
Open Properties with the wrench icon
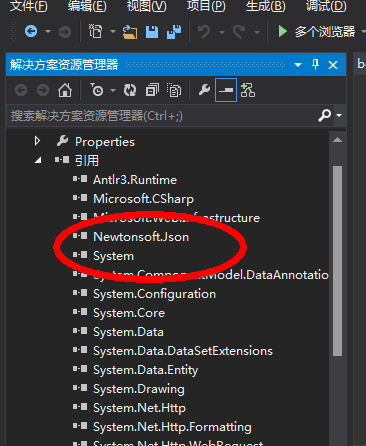(204, 90)
